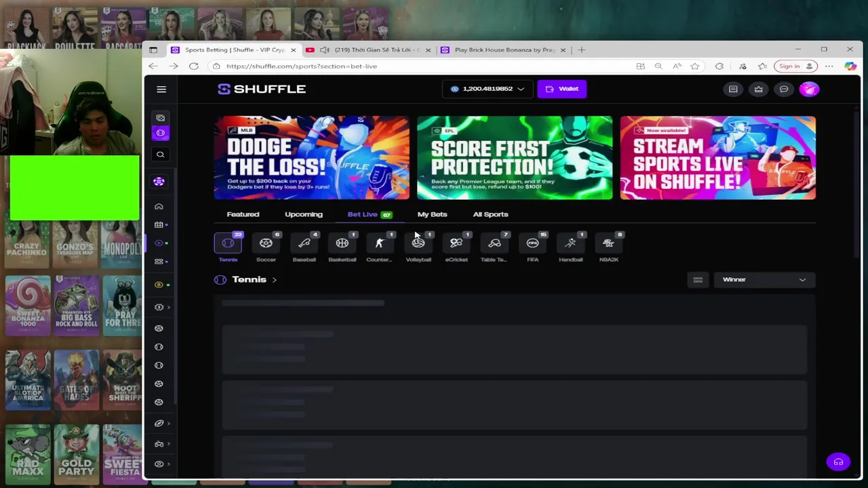Select Table Tennis sport filter

[494, 248]
